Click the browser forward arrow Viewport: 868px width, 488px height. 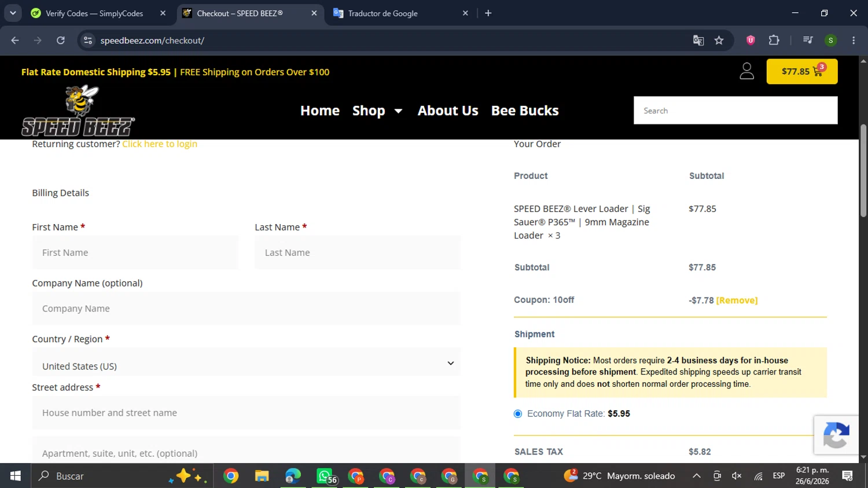pyautogui.click(x=38, y=41)
